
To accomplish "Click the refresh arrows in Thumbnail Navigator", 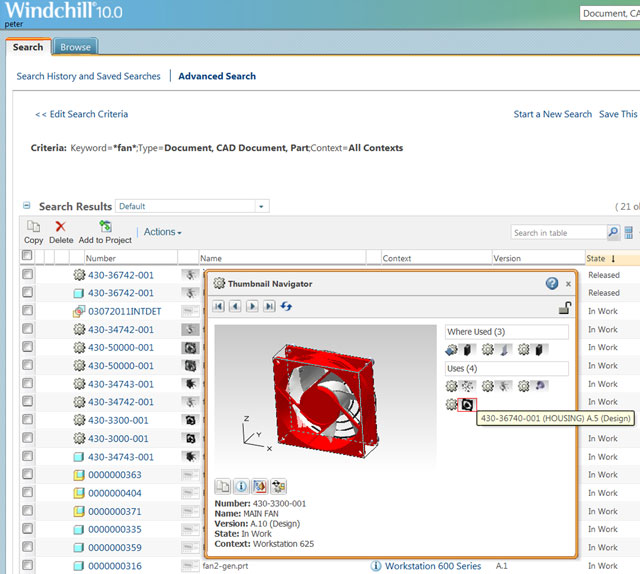I will click(286, 306).
